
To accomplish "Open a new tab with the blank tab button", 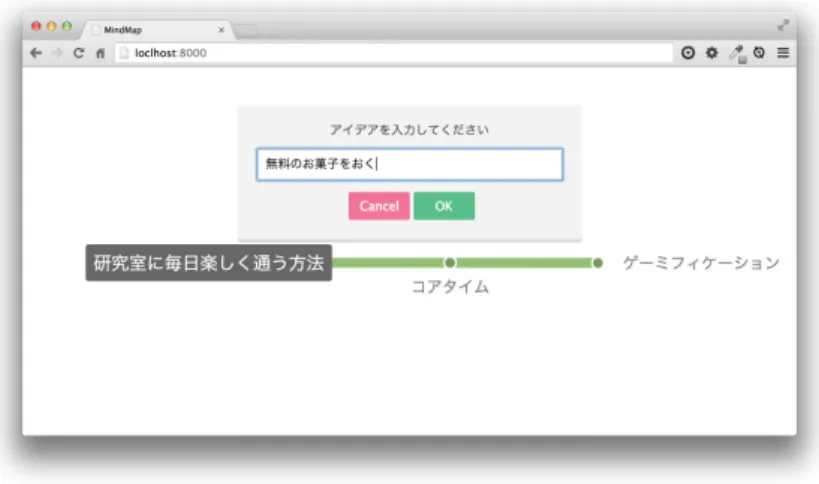I will pos(247,31).
